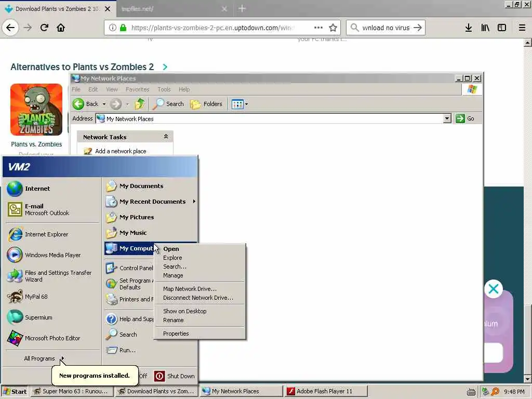This screenshot has width=532, height=399.
Task: Go up one folder level icon
Action: coord(139,104)
